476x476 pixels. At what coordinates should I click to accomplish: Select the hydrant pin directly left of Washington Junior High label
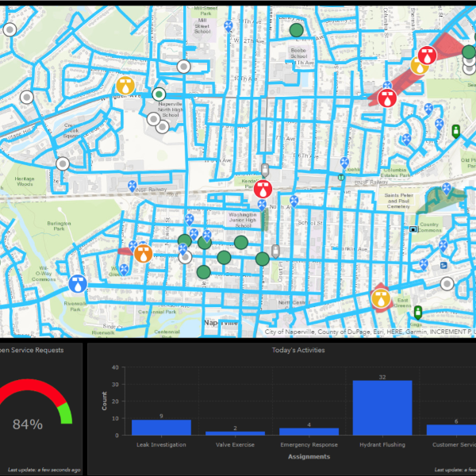(189, 220)
